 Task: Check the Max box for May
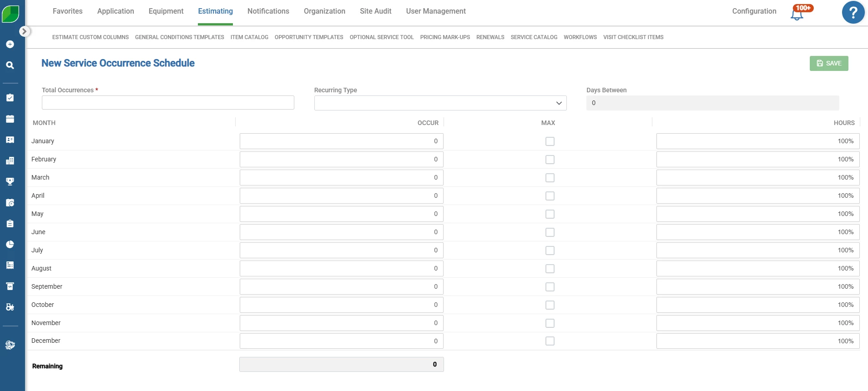[550, 214]
